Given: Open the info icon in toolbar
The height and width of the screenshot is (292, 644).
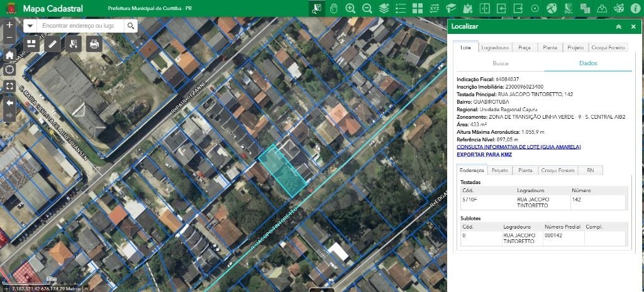Looking at the screenshot, I should point(635,8).
